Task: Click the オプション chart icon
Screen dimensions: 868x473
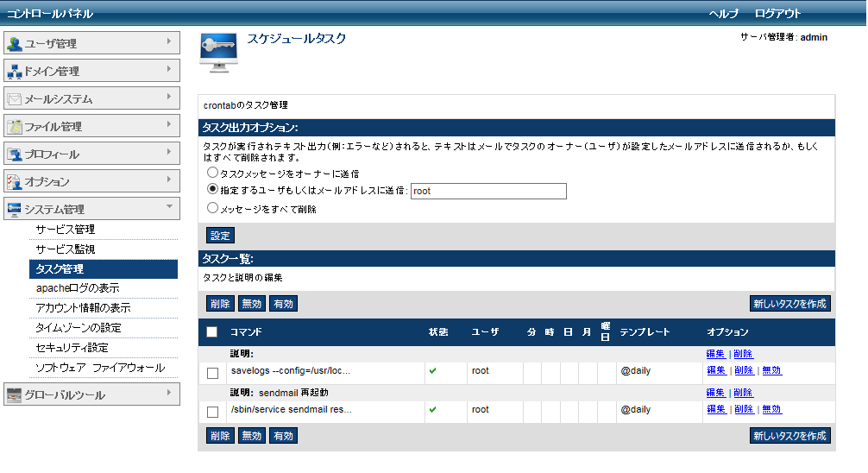Action: pyautogui.click(x=15, y=182)
